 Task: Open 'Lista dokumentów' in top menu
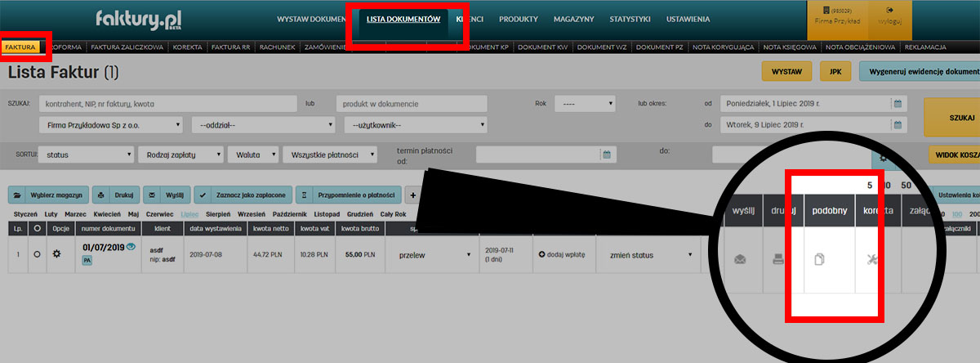403,19
